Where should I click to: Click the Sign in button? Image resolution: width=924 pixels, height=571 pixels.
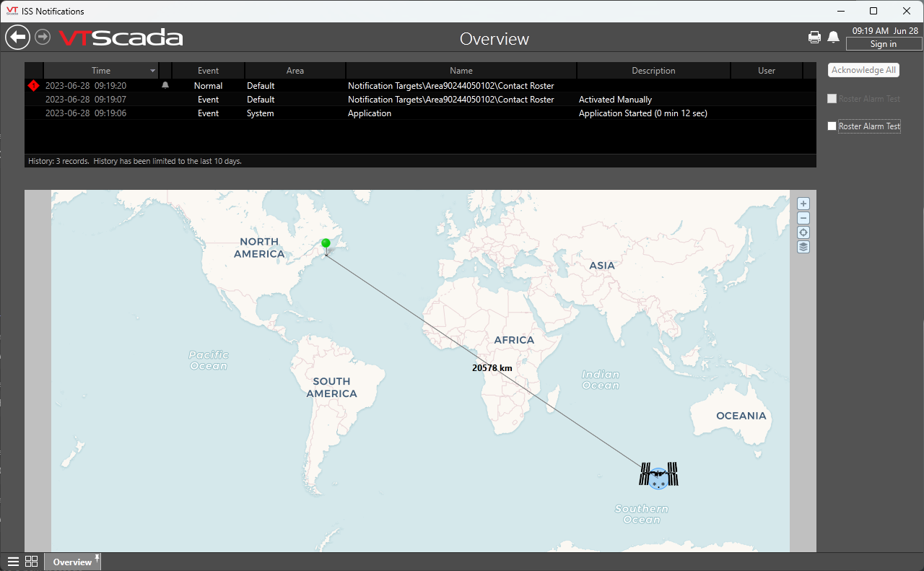point(883,44)
